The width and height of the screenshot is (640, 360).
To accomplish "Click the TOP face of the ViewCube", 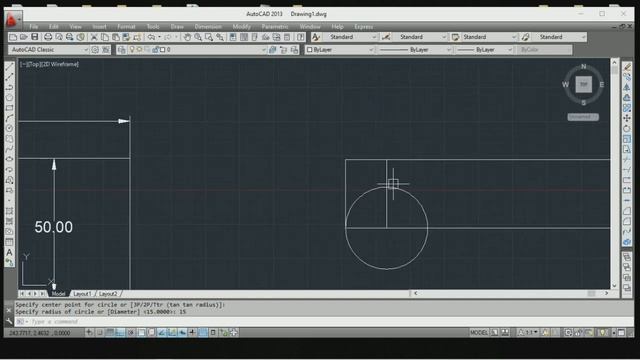I will coord(584,84).
